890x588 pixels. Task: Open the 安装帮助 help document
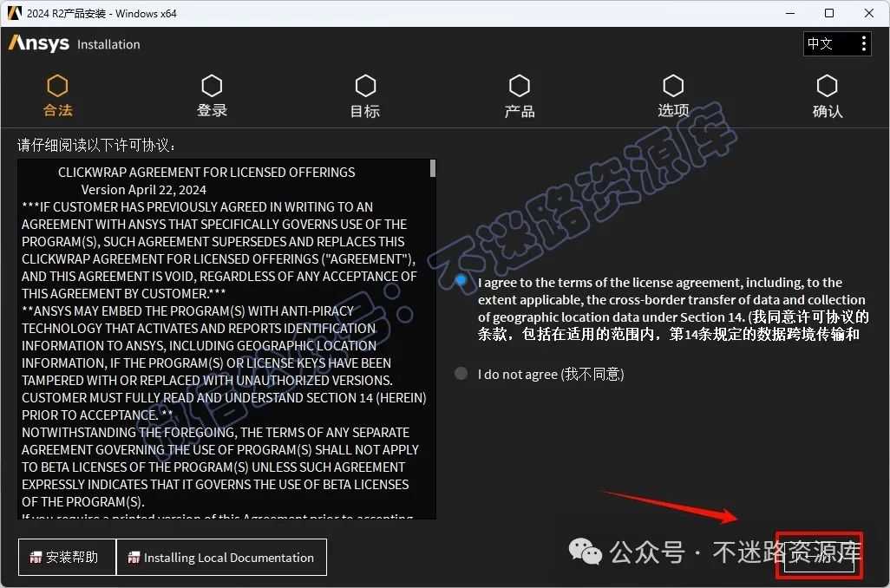(x=67, y=558)
